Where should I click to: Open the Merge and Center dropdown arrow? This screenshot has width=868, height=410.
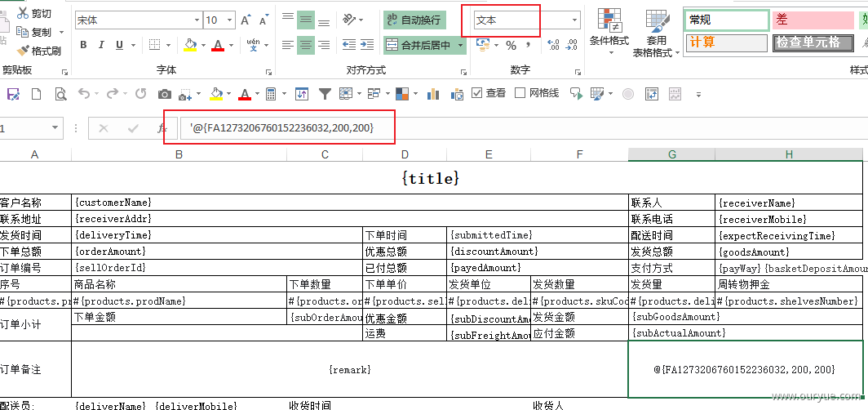(x=461, y=45)
